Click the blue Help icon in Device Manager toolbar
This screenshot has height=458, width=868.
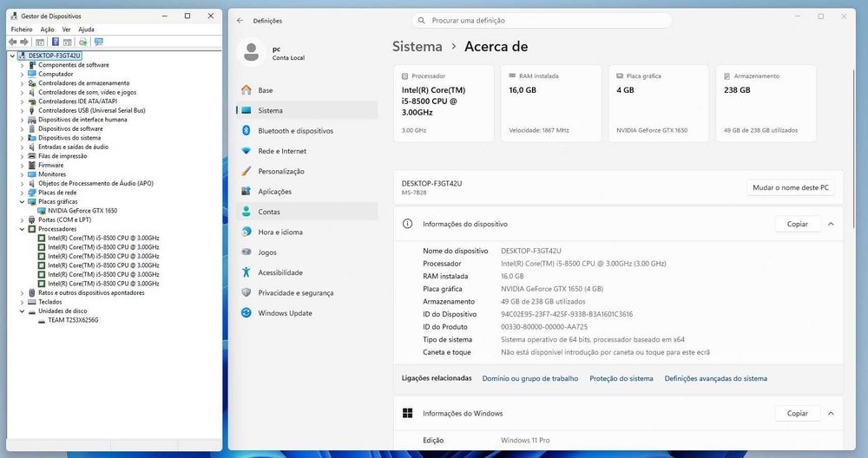[x=56, y=42]
